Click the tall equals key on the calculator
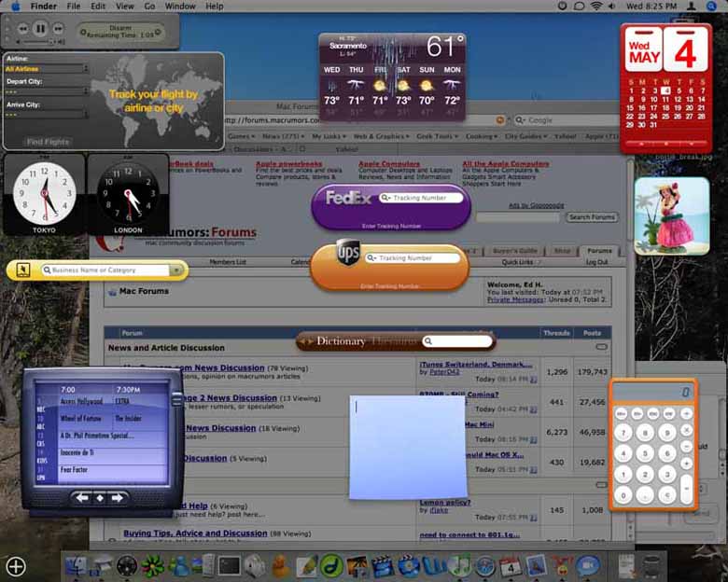728x582 pixels. point(687,488)
